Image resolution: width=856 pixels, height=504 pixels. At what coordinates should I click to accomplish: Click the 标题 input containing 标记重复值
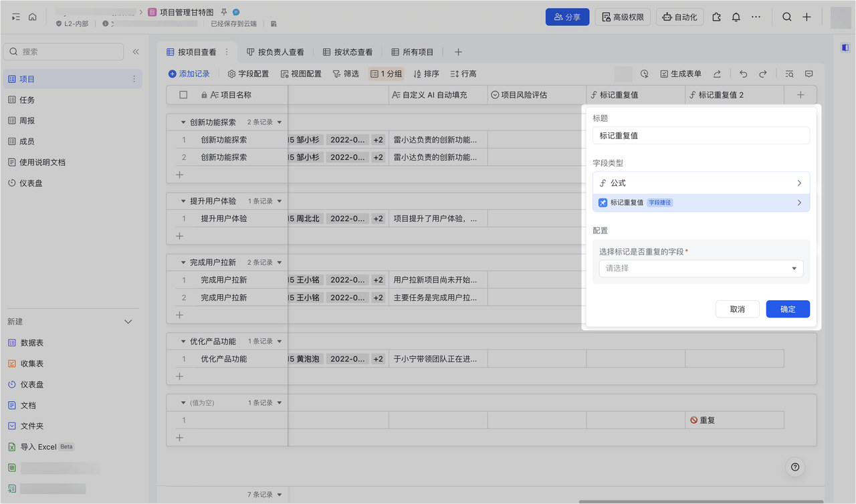701,136
